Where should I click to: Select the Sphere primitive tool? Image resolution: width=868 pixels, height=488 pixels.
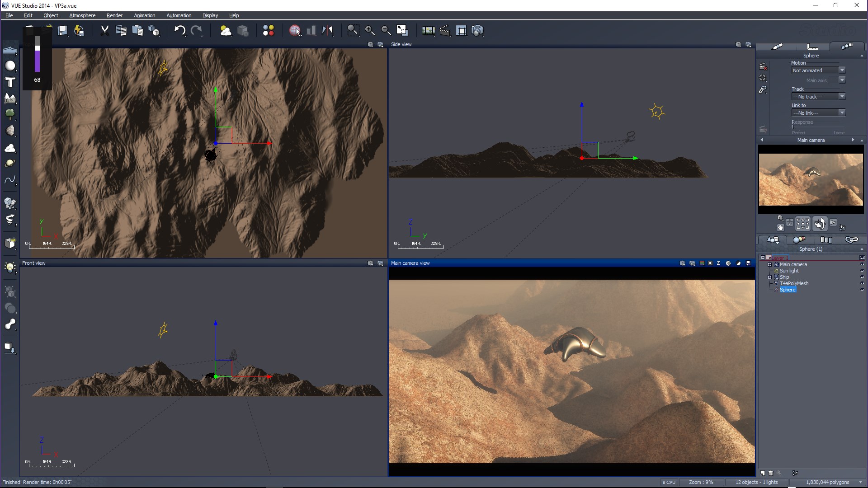click(x=10, y=66)
